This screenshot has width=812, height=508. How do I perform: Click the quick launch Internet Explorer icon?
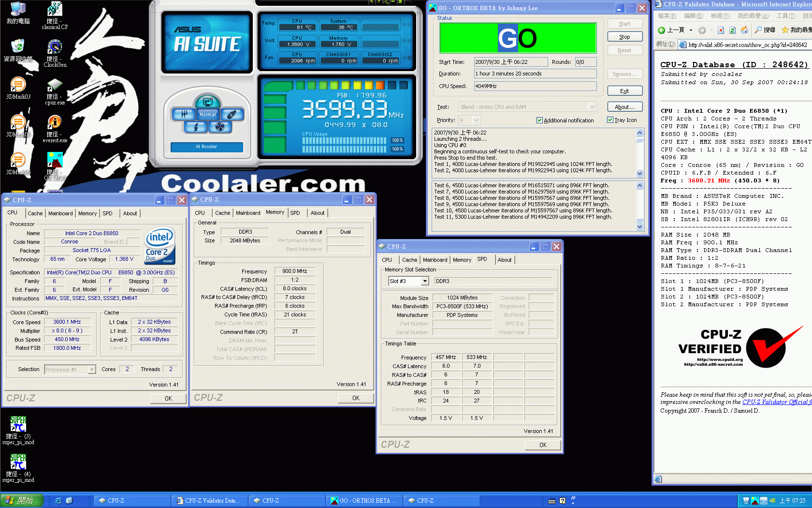pyautogui.click(x=58, y=501)
